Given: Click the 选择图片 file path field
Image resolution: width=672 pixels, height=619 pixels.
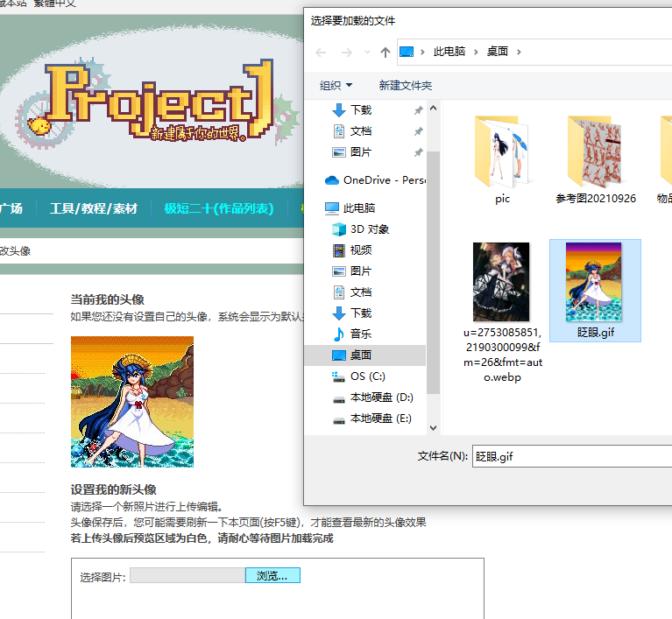Looking at the screenshot, I should tap(187, 575).
